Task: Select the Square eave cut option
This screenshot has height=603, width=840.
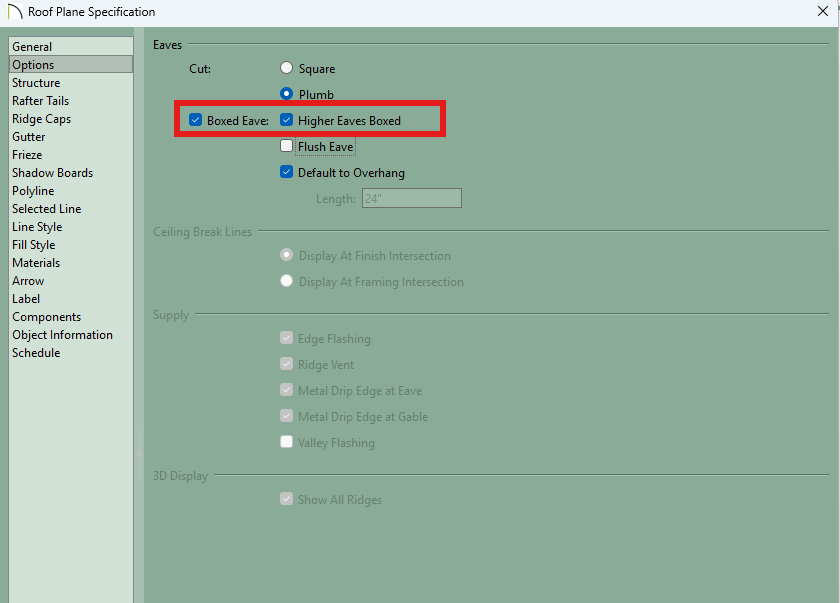Action: pos(287,69)
